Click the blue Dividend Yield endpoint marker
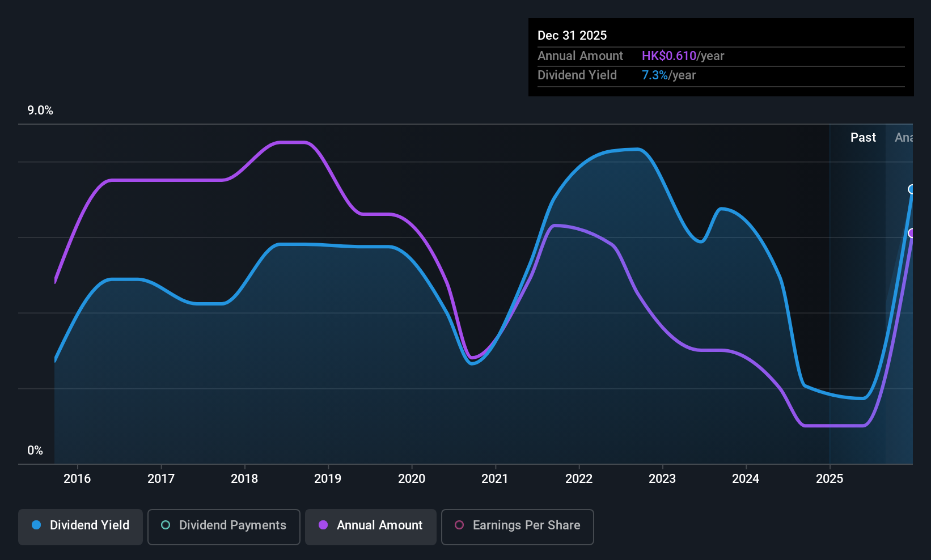 click(912, 189)
